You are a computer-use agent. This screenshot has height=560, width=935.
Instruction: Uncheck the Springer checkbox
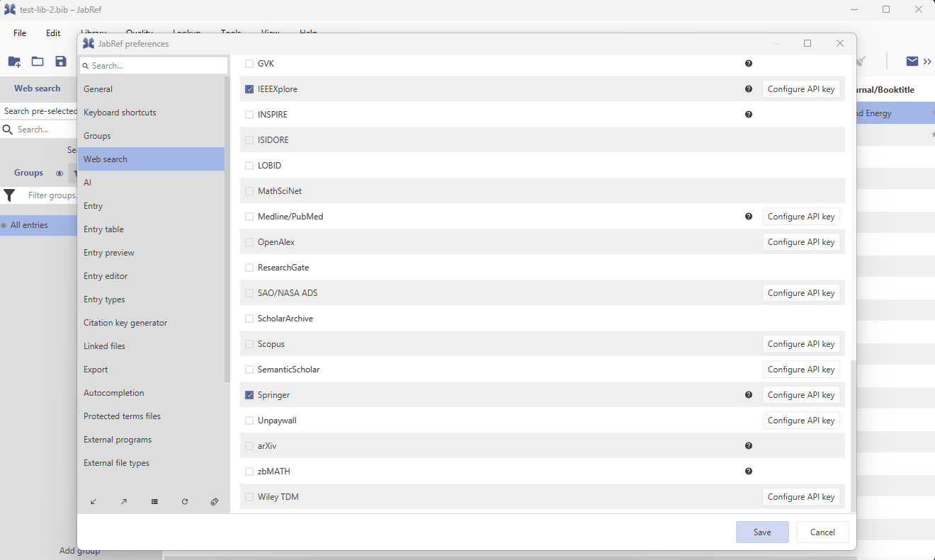(x=249, y=395)
